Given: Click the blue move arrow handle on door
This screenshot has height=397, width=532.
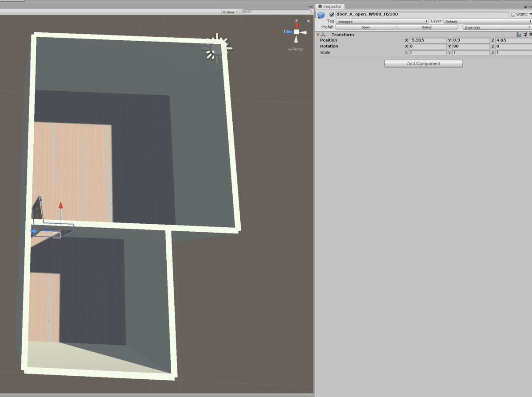Looking at the screenshot, I should (x=33, y=231).
